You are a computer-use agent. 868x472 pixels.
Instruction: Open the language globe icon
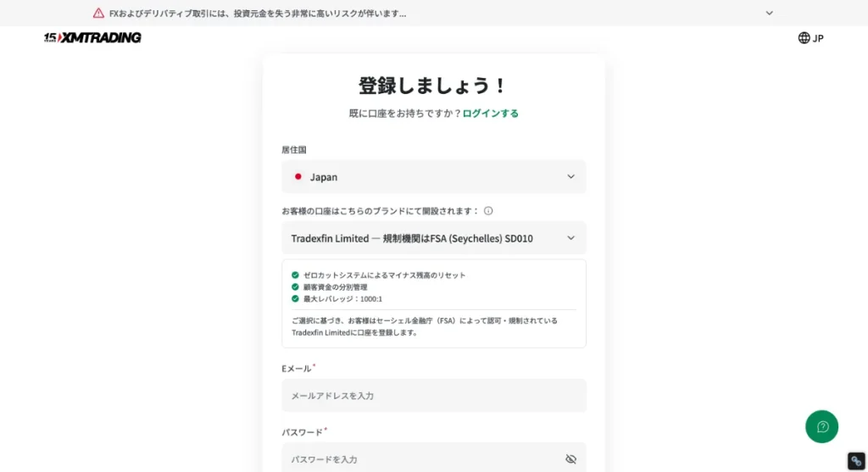click(804, 37)
